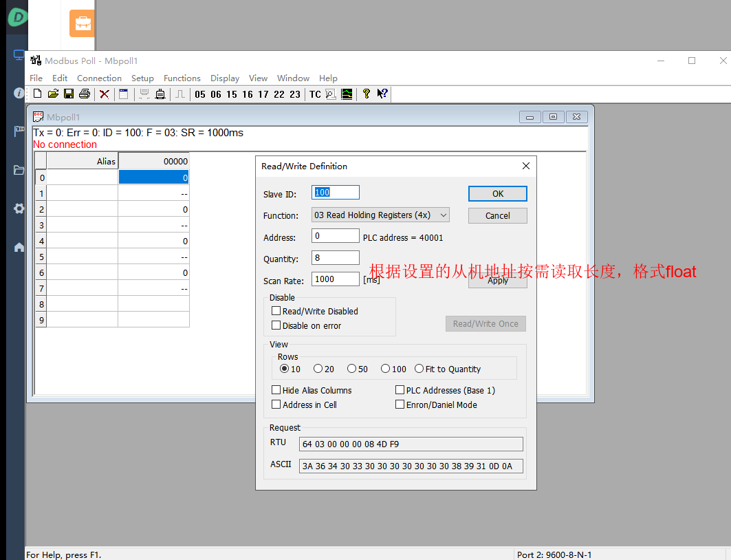Open the Window menu
Screen dimensions: 731x560
(293, 78)
